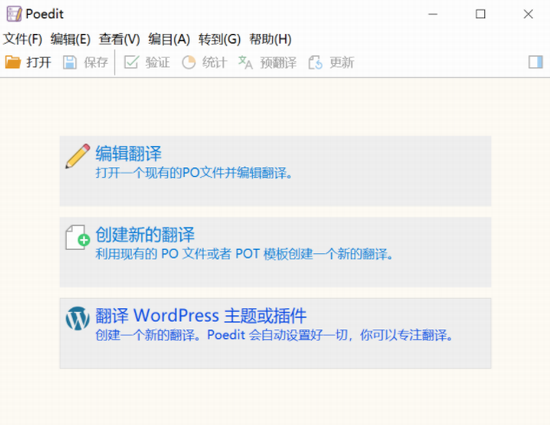Image resolution: width=550 pixels, height=425 pixels.
Task: Click the Statistics pie chart icon
Action: click(188, 62)
